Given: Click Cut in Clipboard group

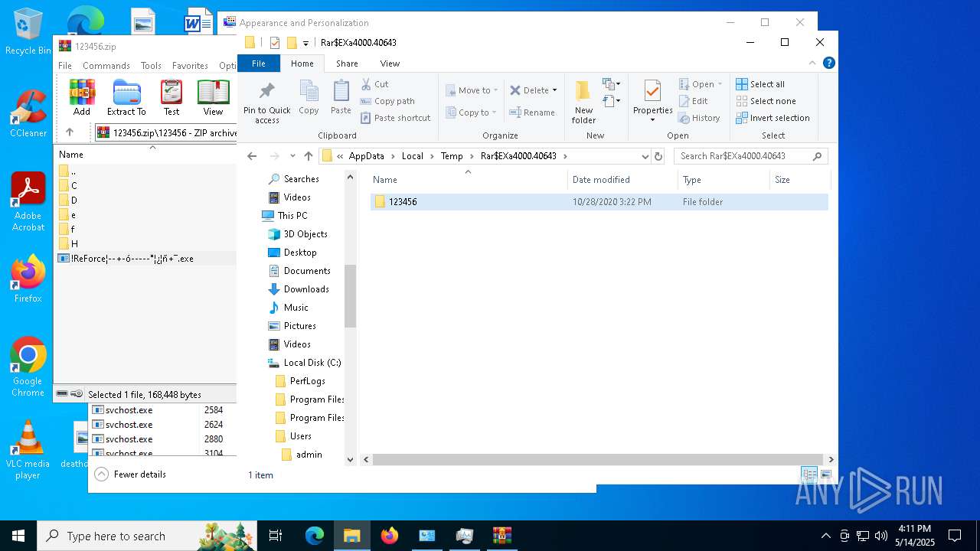Looking at the screenshot, I should pos(375,84).
